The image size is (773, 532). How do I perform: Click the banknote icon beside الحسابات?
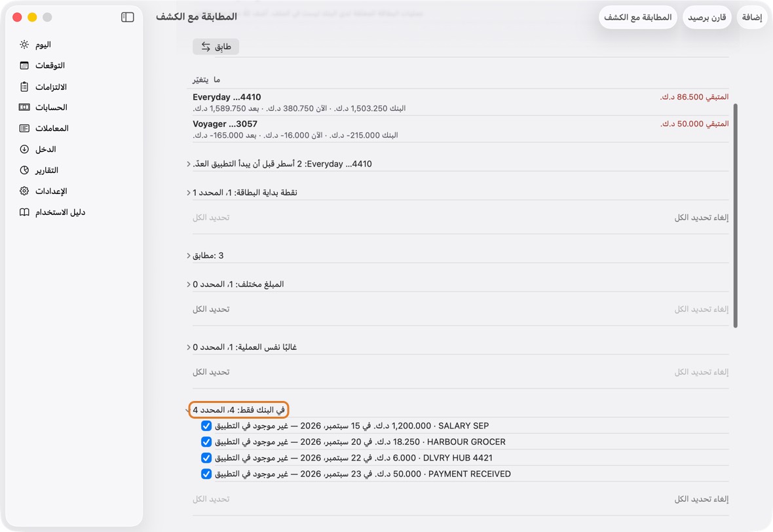click(24, 107)
